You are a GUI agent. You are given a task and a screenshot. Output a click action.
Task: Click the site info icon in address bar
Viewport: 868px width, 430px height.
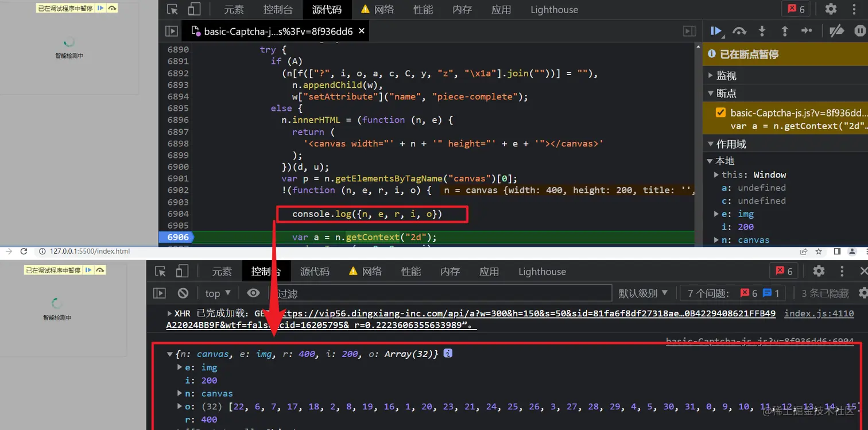[42, 251]
